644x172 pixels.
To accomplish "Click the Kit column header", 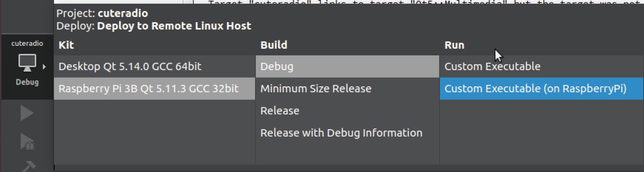I will pyautogui.click(x=67, y=45).
